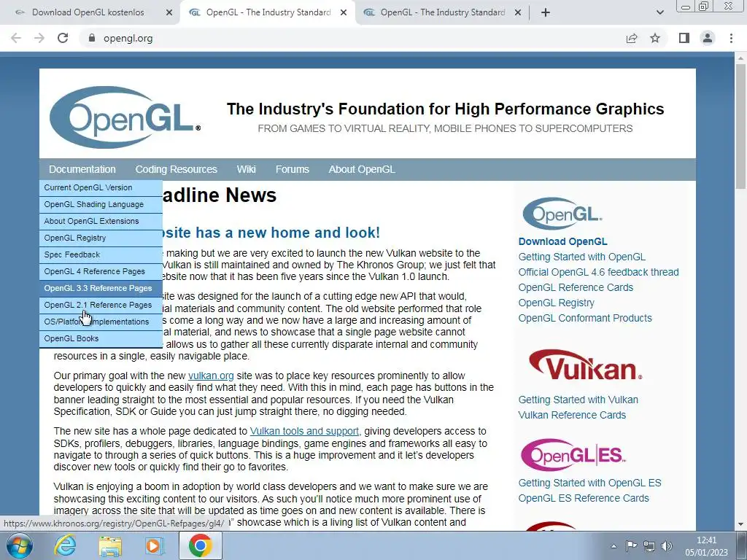This screenshot has height=560, width=747.
Task: Click the large OpenGL logo in header
Action: (x=125, y=117)
